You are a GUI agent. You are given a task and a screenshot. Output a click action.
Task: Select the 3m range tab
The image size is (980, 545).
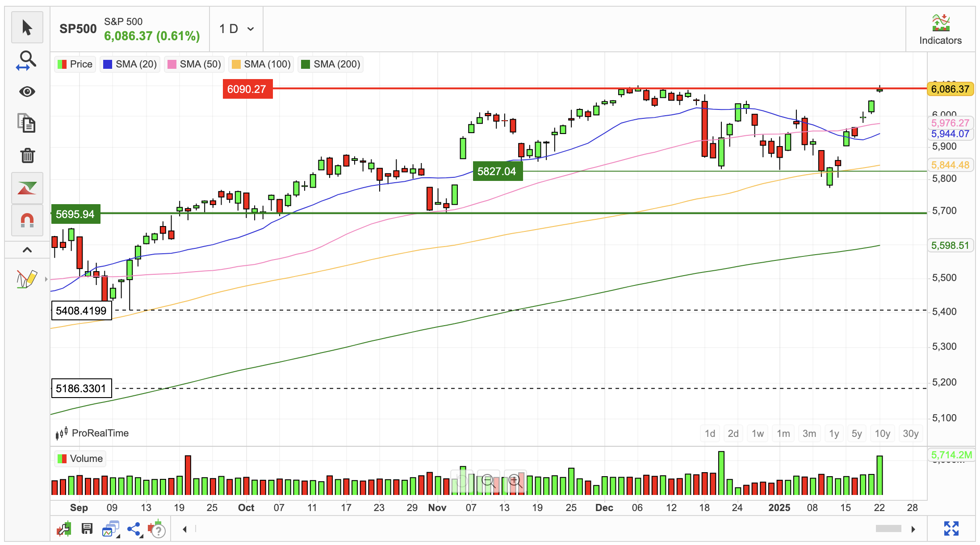click(809, 433)
